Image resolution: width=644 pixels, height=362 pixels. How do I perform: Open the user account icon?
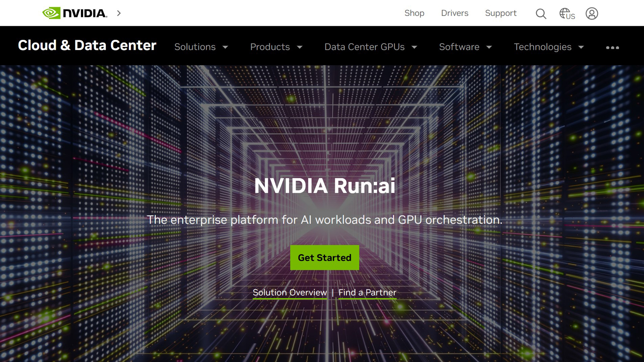click(592, 13)
